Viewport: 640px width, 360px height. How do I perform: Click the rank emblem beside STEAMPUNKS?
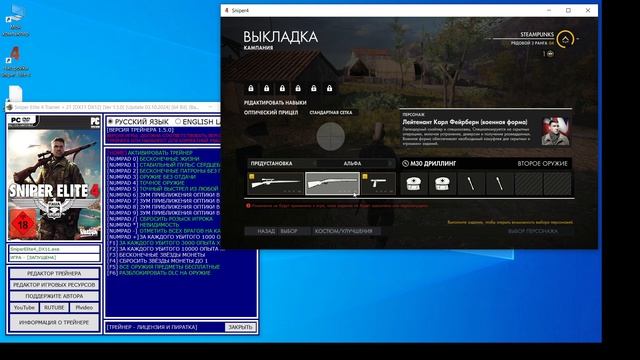coord(565,39)
